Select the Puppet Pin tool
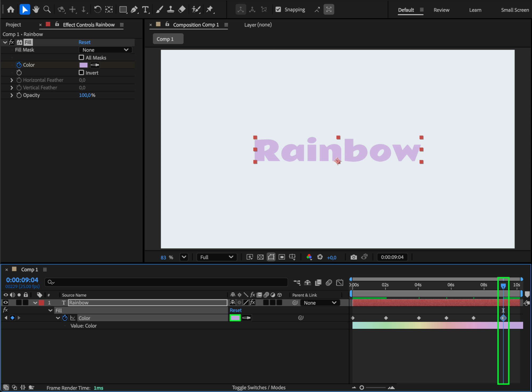 [210, 10]
